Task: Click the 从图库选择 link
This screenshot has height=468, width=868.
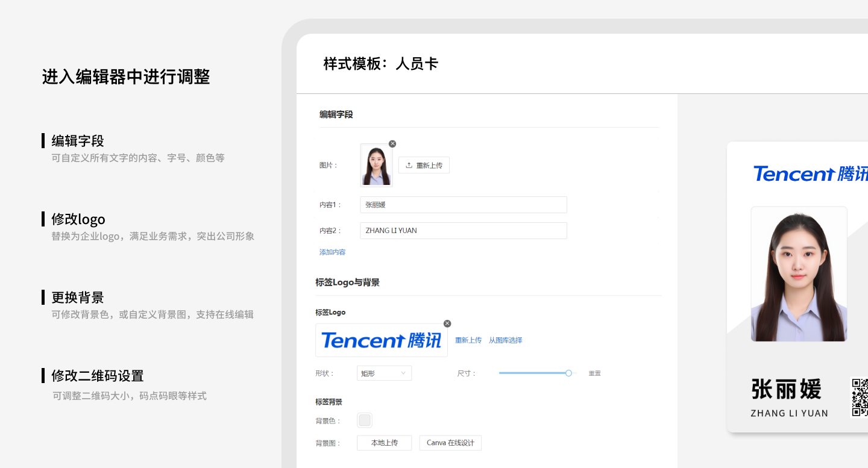Action: 506,340
